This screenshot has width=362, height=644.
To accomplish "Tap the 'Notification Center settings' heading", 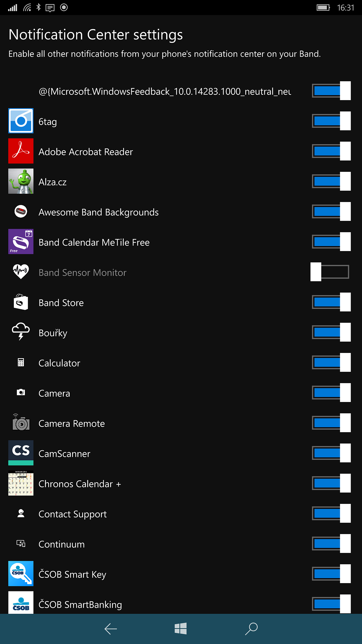I will pyautogui.click(x=96, y=35).
